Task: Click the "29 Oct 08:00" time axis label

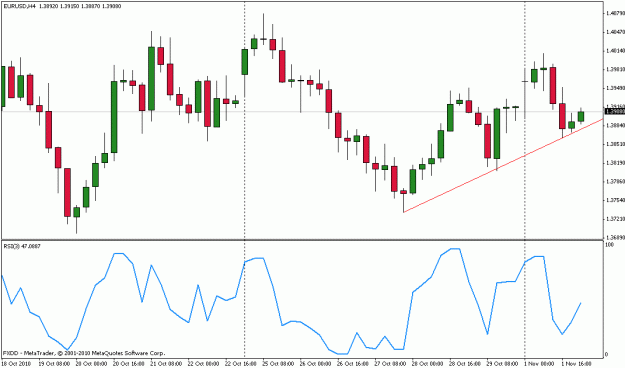Action: [502, 364]
